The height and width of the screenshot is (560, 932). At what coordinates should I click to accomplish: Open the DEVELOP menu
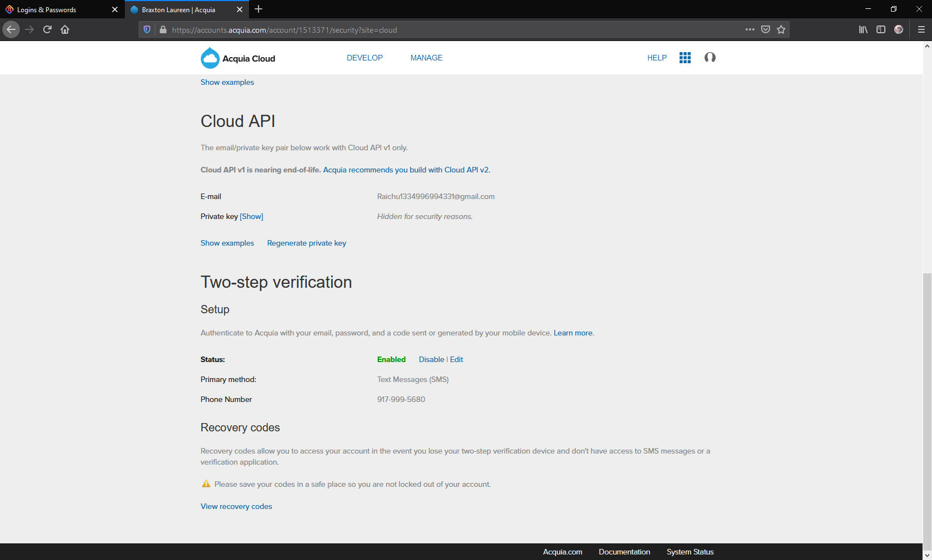(x=364, y=58)
